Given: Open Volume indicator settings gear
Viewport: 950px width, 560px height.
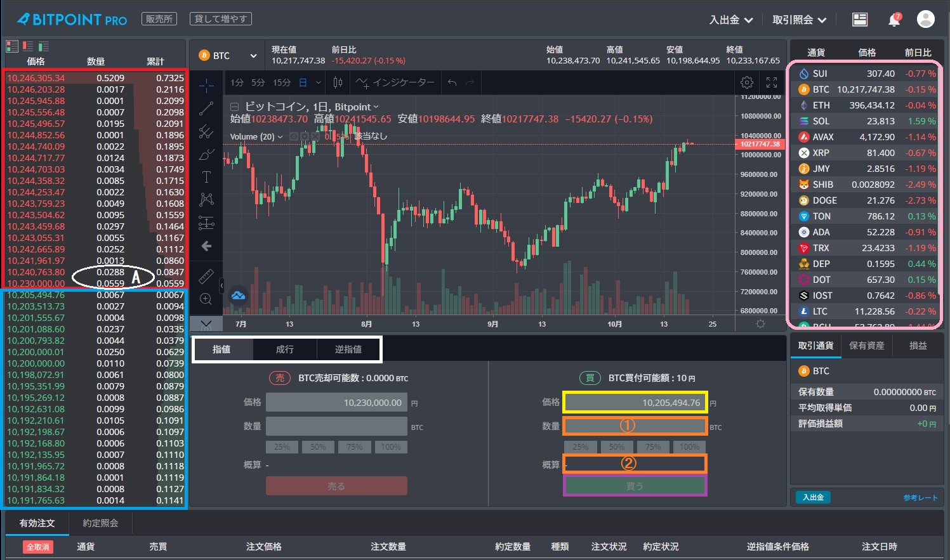Looking at the screenshot, I should coord(303,136).
